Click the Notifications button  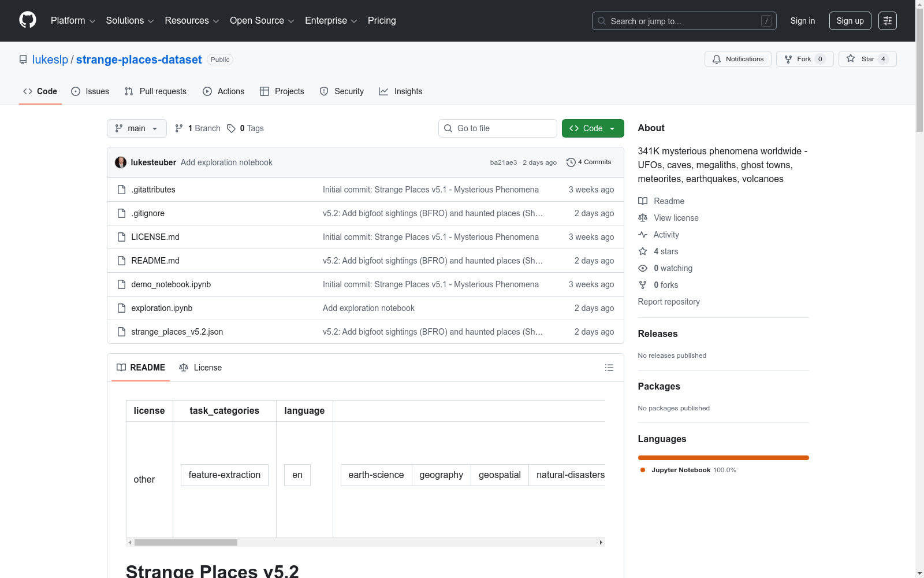[738, 59]
